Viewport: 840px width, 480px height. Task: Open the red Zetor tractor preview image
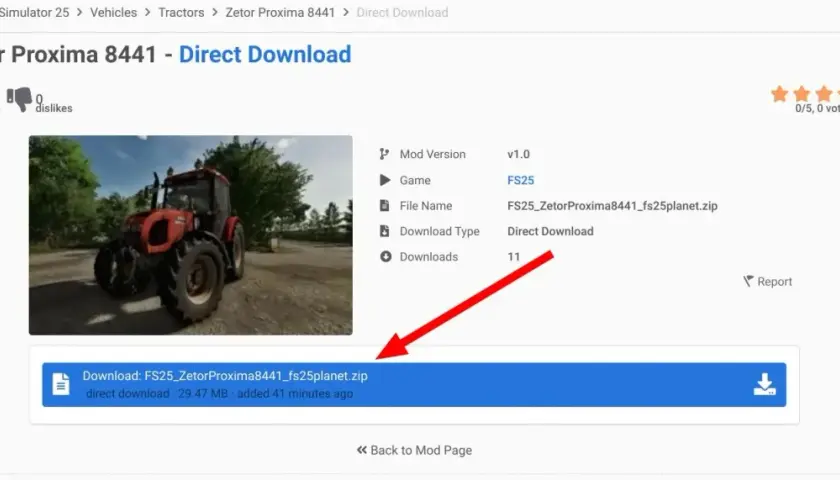191,235
